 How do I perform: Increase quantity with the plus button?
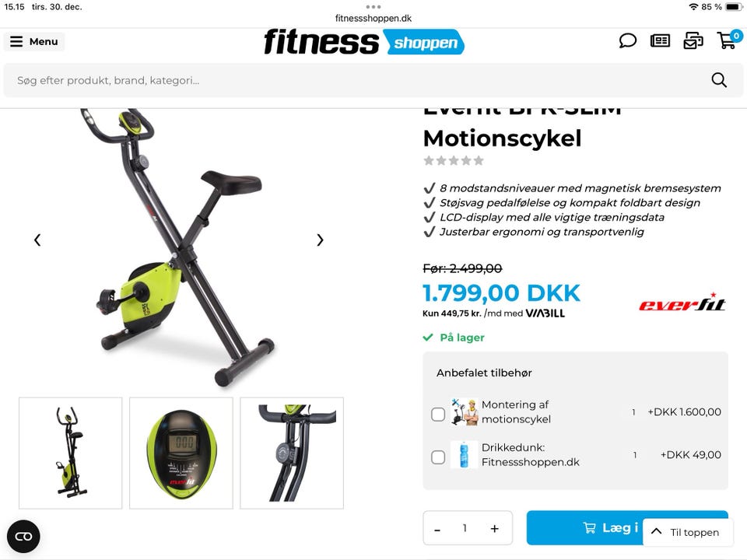point(495,529)
